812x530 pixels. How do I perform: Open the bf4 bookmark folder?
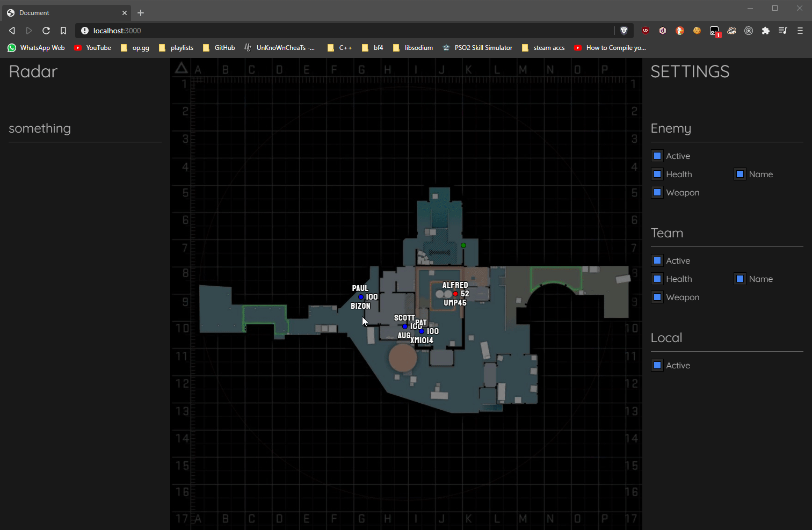click(373, 48)
